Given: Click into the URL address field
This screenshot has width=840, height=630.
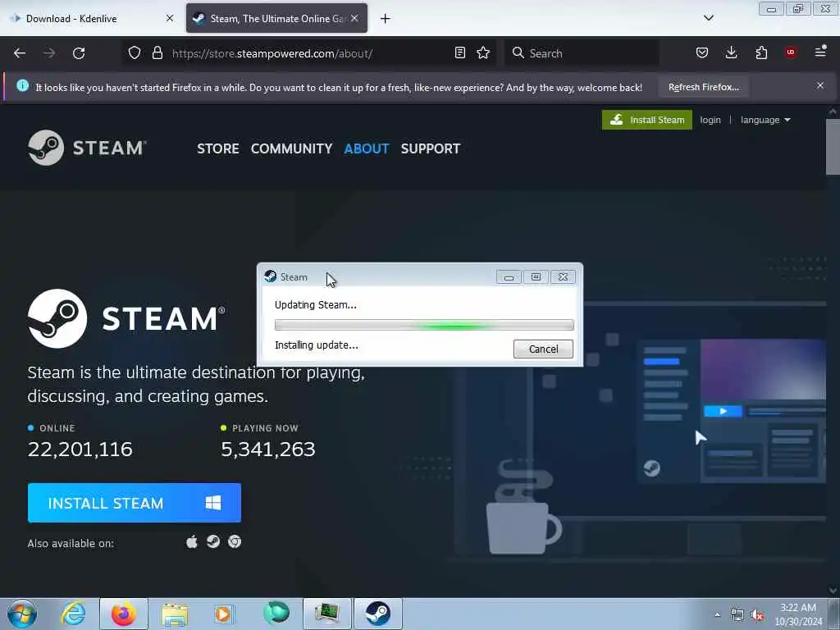Looking at the screenshot, I should pos(309,53).
